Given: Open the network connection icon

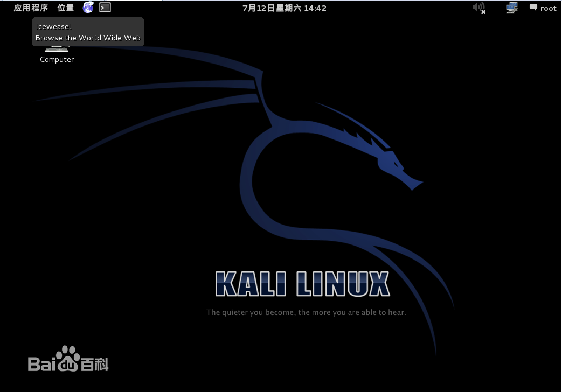Looking at the screenshot, I should click(512, 8).
